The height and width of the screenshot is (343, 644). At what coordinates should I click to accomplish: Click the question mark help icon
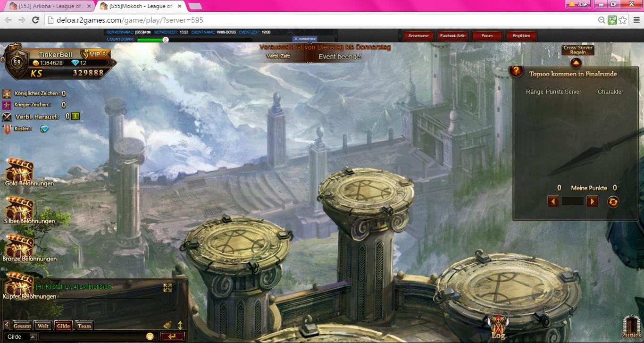(516, 71)
